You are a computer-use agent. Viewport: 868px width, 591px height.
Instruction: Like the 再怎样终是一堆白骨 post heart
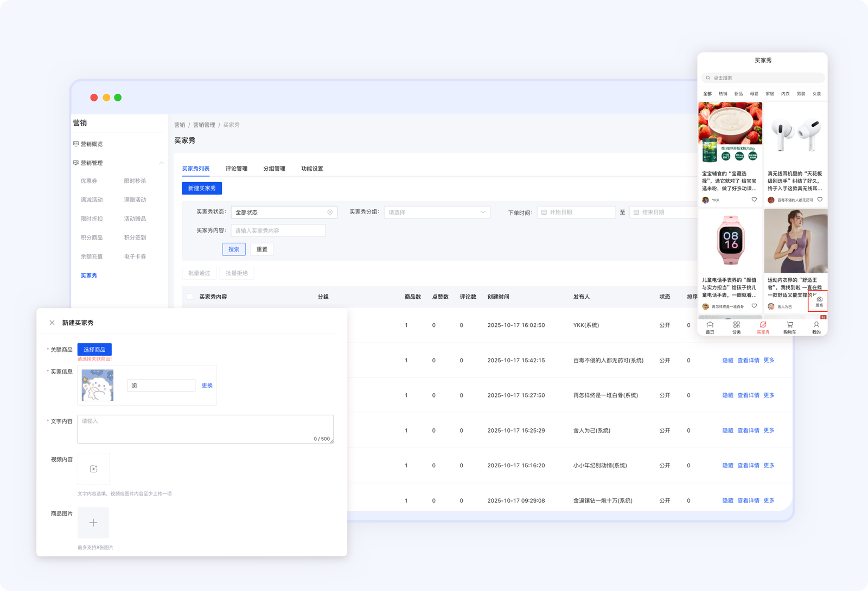(x=754, y=306)
